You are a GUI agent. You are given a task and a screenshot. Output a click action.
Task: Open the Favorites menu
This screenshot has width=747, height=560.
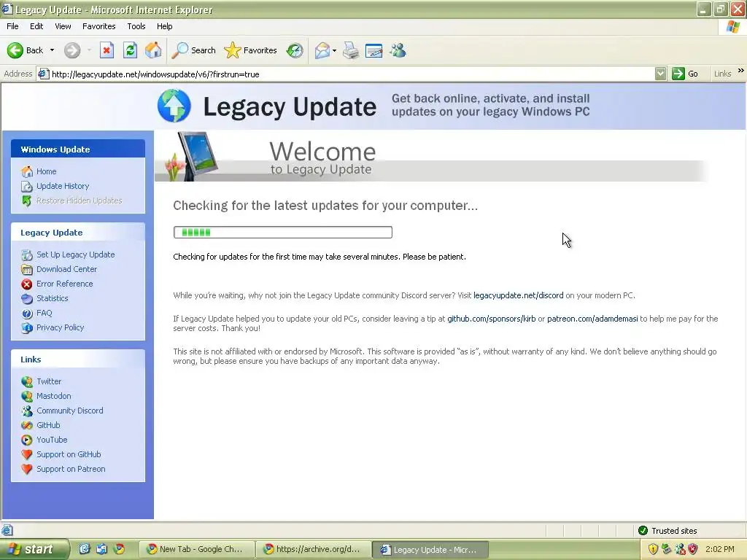(x=98, y=26)
